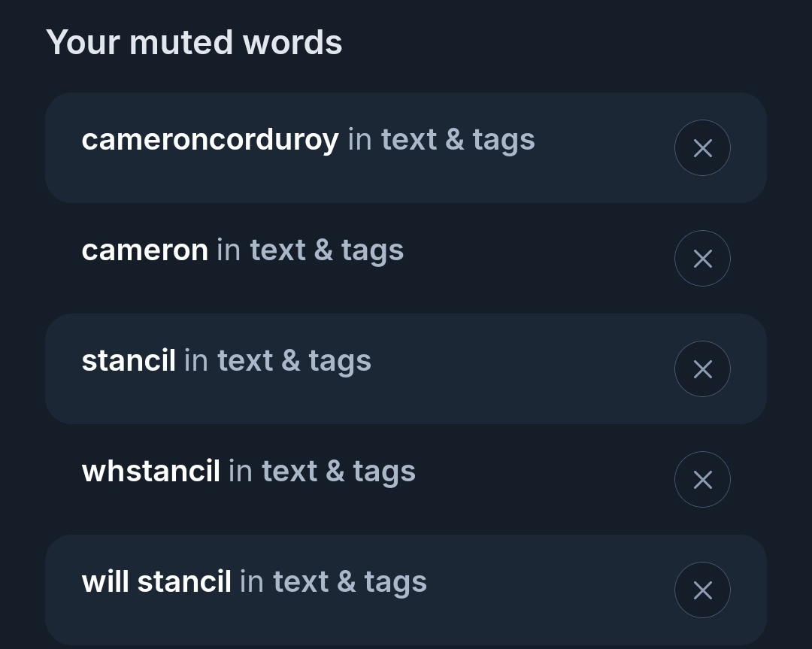Click the word 'tags' in will stancil row
812x649 pixels.
[395, 584]
